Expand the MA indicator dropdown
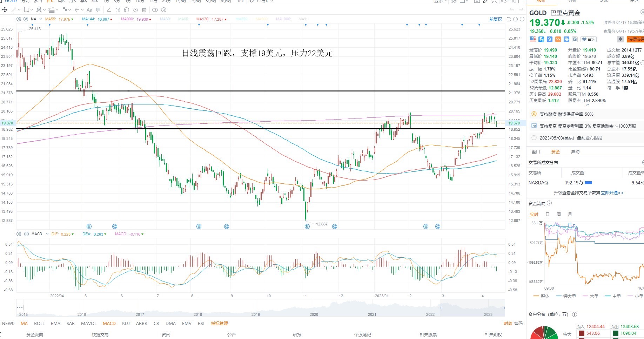Screen dimensions: 644x339 click(x=41, y=19)
